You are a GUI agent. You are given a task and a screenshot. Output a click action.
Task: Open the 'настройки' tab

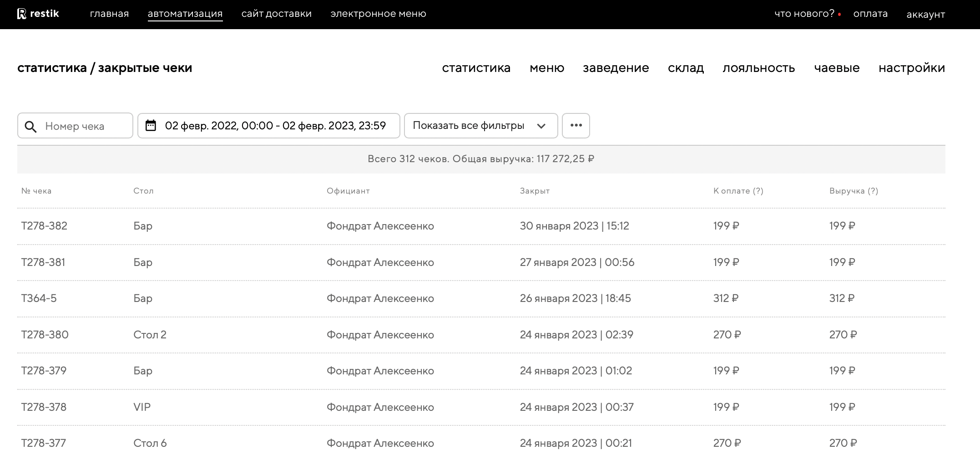coord(911,68)
